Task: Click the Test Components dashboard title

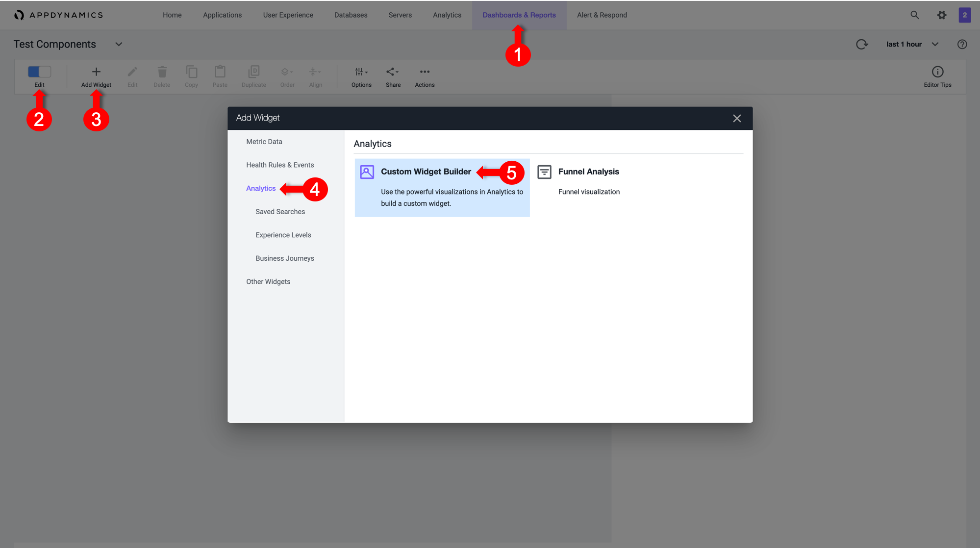Action: (55, 44)
